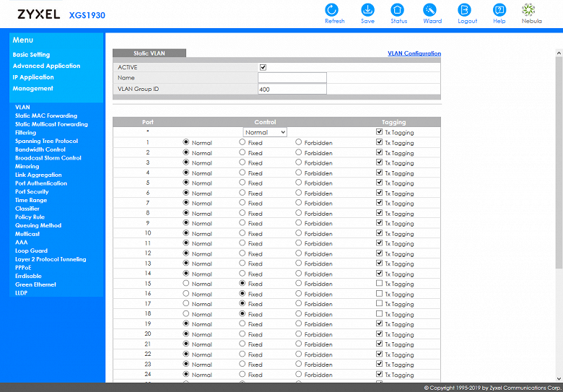Screen dimensions: 563x392
Task: Open the Help icon
Action: pos(499,9)
